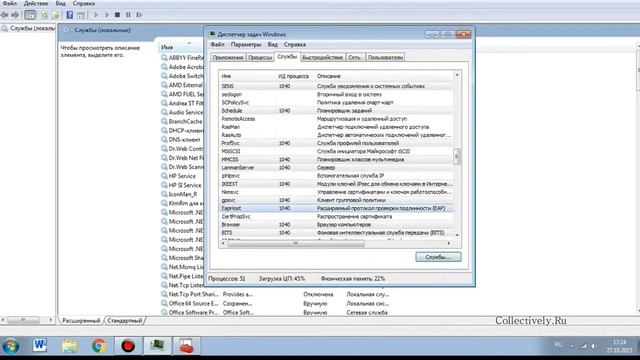The height and width of the screenshot is (360, 640).
Task: Select the RemoteAccess service row
Action: [x=336, y=119]
